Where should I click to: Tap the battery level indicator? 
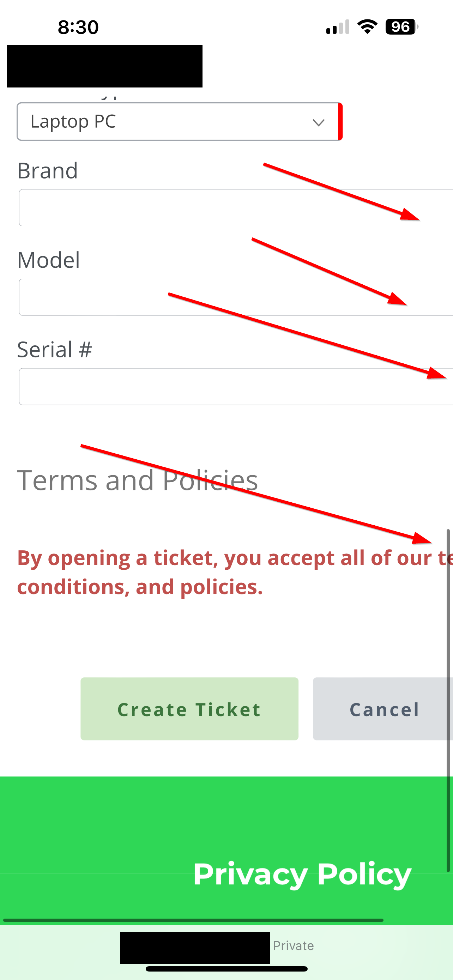coord(401,26)
